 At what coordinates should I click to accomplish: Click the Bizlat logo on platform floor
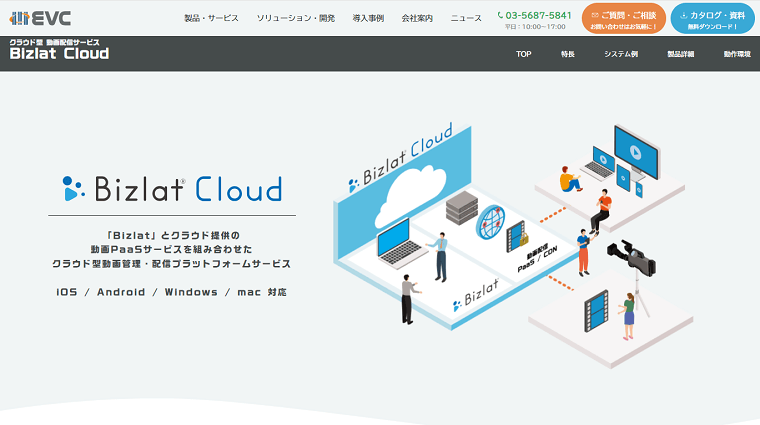click(x=475, y=295)
